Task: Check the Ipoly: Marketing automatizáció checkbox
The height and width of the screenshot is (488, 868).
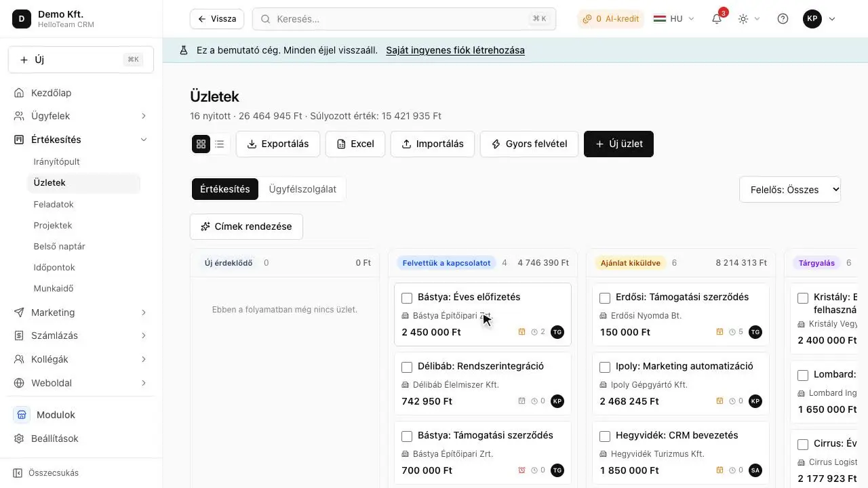Action: pyautogui.click(x=605, y=367)
